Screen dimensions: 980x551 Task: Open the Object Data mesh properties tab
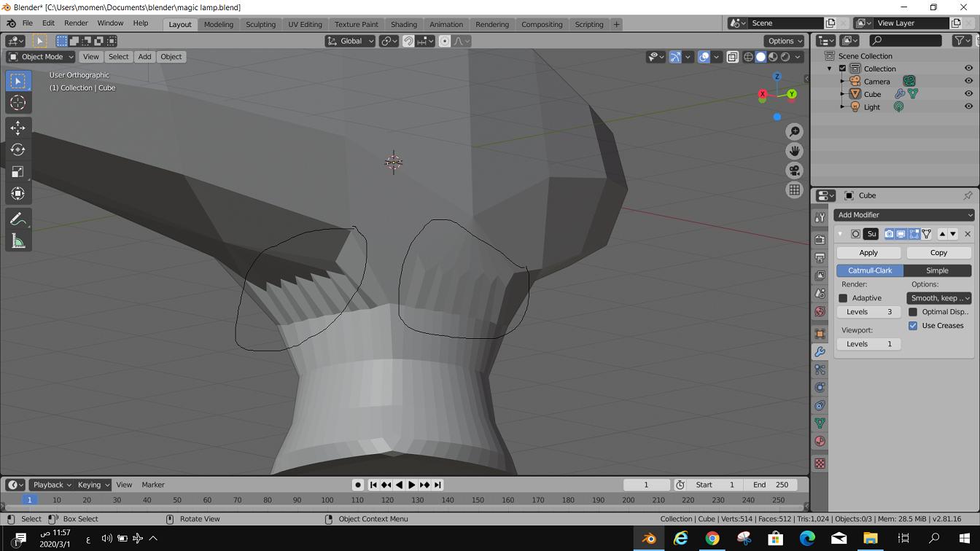point(820,423)
